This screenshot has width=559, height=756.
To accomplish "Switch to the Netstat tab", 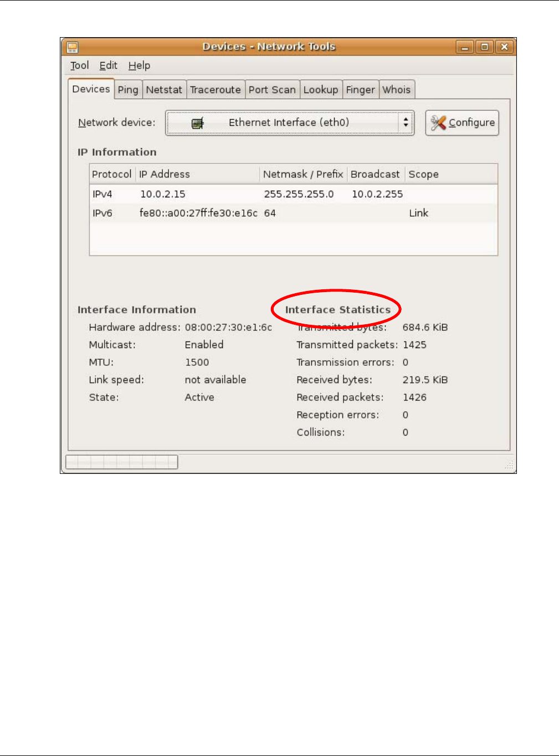I will point(164,90).
